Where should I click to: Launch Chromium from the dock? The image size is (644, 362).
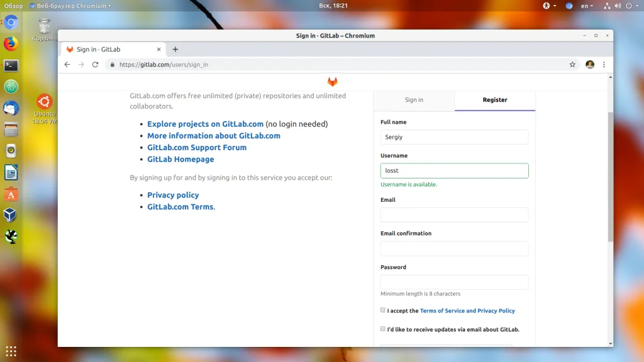click(11, 22)
